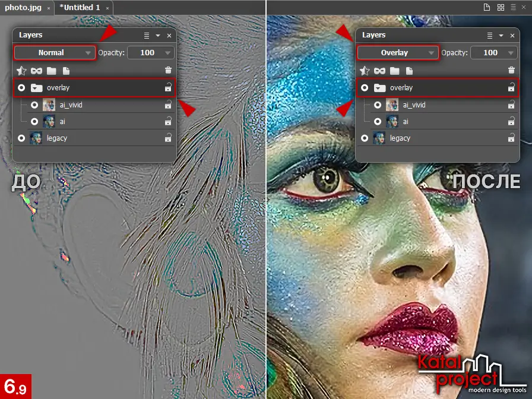Create a new layer in right Layers panel
This screenshot has width=532, height=399.
pyautogui.click(x=409, y=71)
